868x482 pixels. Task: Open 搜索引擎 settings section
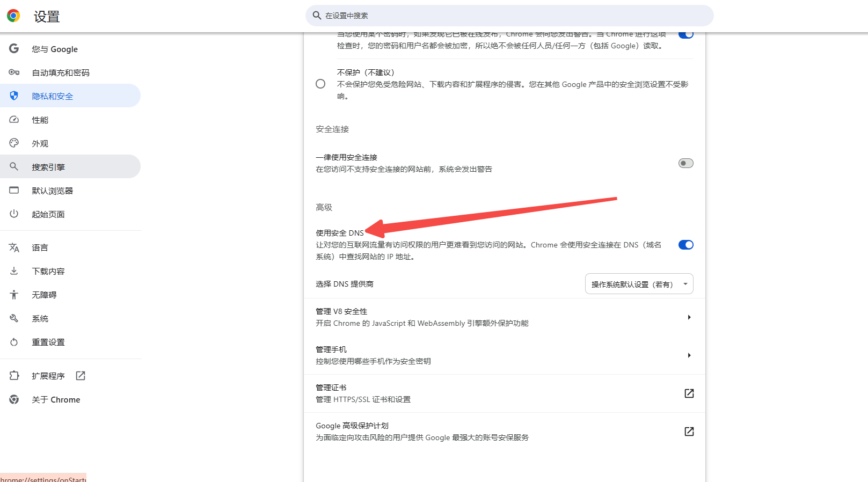(x=70, y=167)
